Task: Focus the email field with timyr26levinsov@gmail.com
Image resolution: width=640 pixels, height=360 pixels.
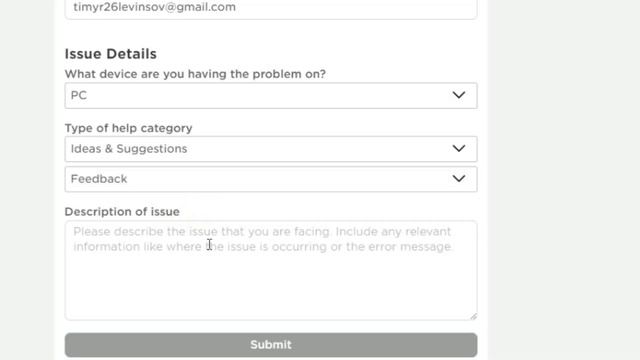Action: point(271,8)
